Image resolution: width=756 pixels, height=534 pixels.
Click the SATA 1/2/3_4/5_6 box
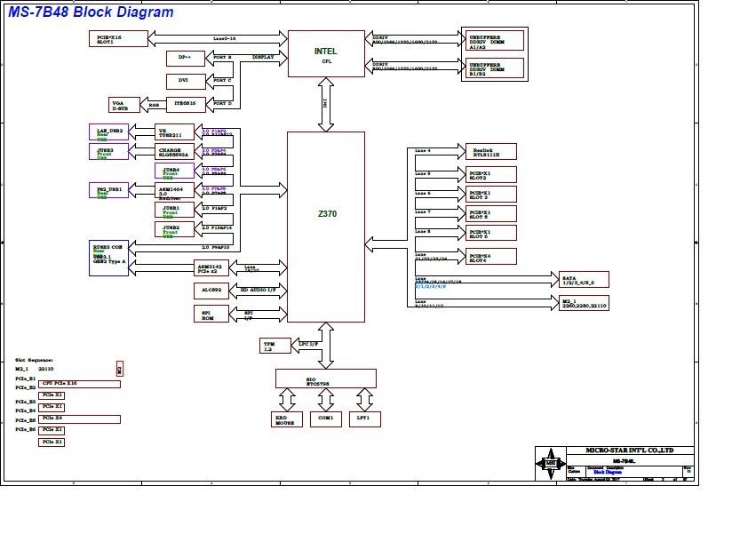click(583, 280)
